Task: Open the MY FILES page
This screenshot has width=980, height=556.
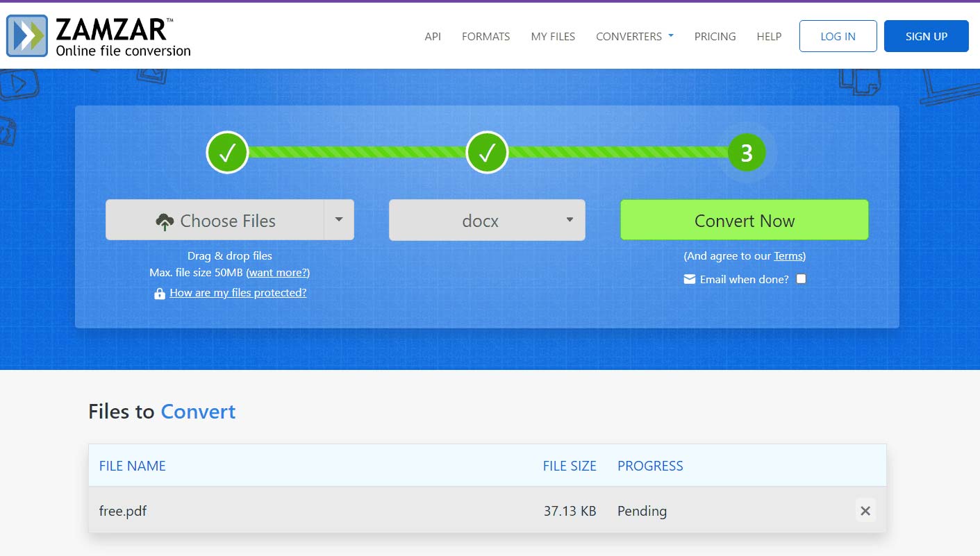Action: 553,36
